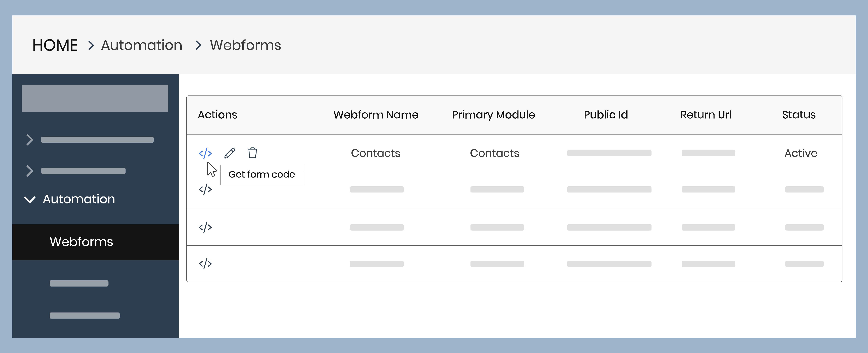Click form code icon in second table row
Image resolution: width=868 pixels, height=353 pixels.
pos(205,189)
